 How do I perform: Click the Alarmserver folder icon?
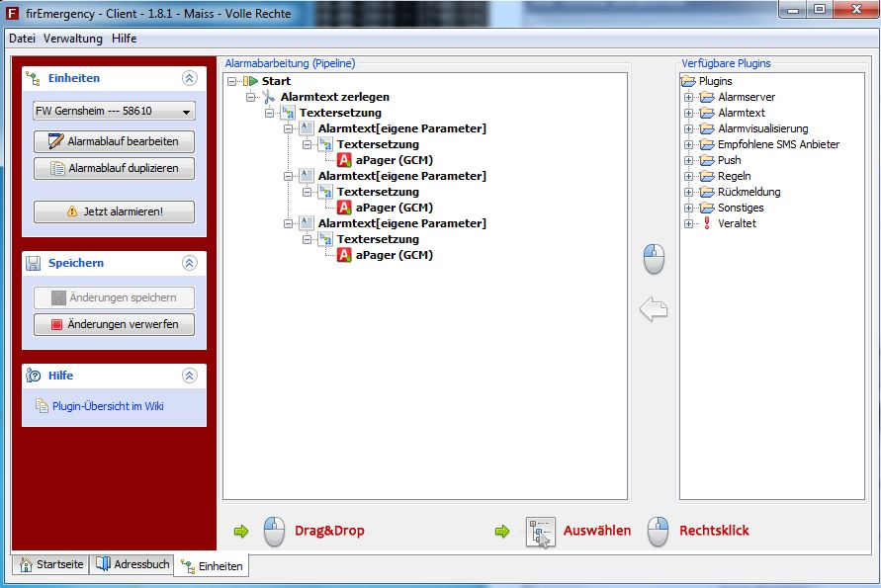click(x=707, y=97)
